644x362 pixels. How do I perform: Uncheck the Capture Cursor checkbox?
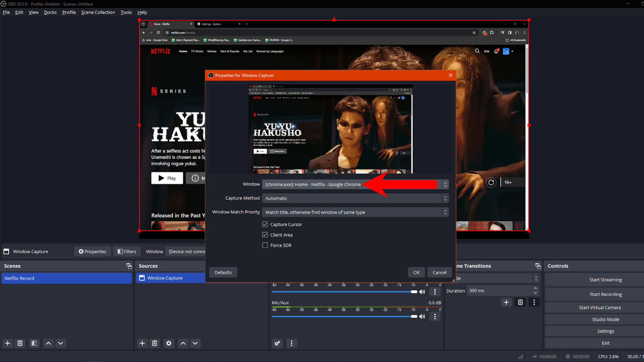(x=265, y=224)
